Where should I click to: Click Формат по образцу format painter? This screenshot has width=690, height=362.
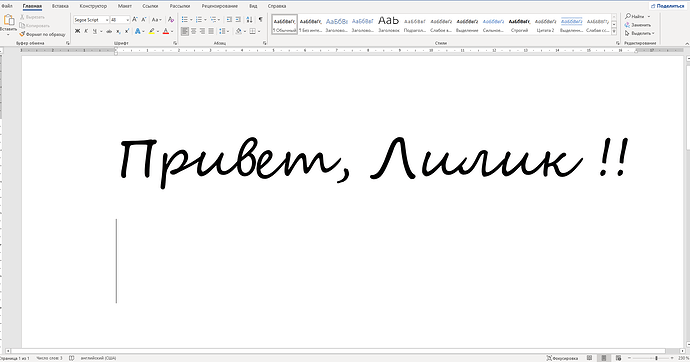tap(42, 34)
